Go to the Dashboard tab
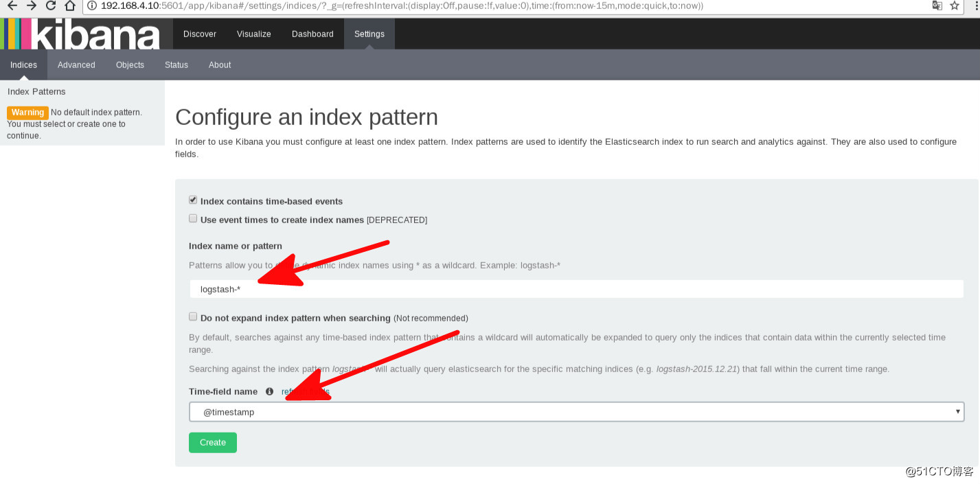The height and width of the screenshot is (484, 980). click(312, 34)
